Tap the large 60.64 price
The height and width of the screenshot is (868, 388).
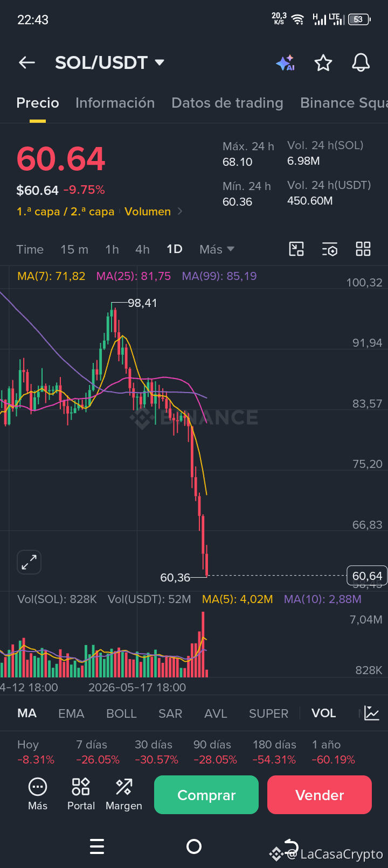61,159
